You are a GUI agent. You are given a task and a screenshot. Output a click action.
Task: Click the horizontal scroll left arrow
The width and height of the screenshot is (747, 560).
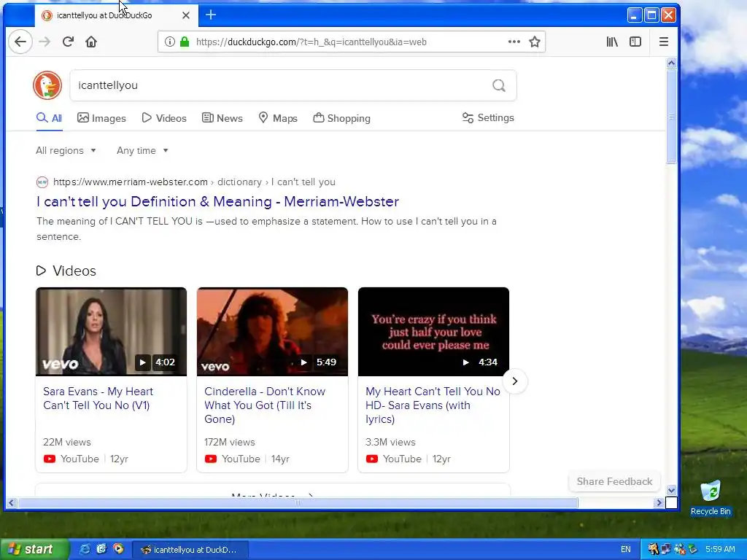click(12, 502)
